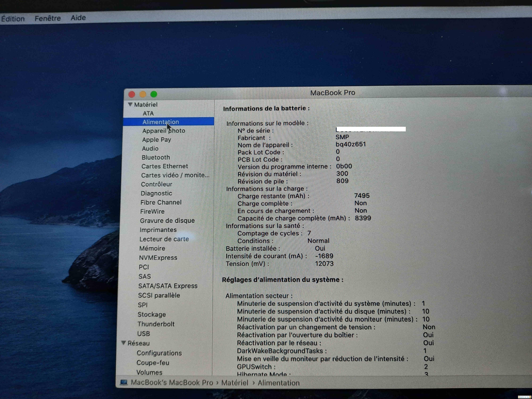
Task: Select Fibre Channel in the sidebar
Action: [x=161, y=203]
